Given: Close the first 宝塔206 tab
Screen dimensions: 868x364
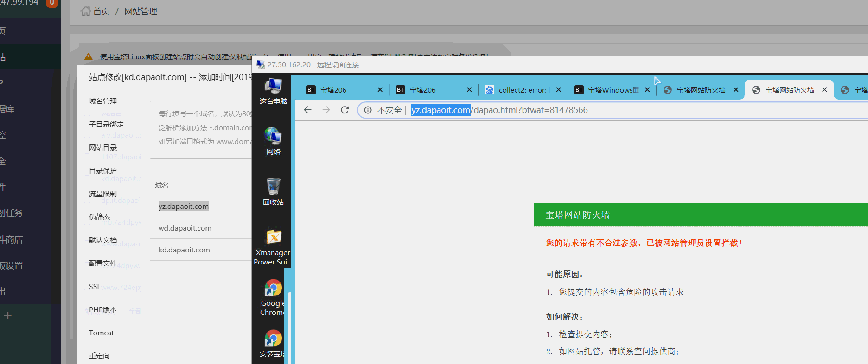Looking at the screenshot, I should point(380,90).
